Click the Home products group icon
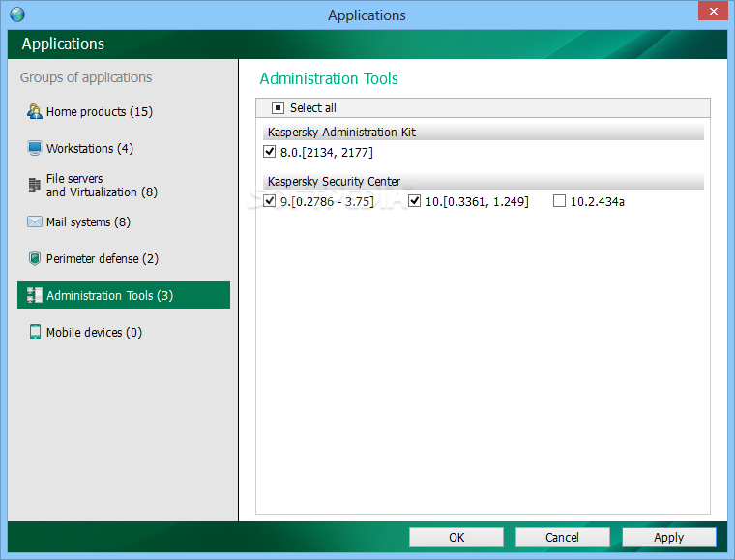This screenshot has height=560, width=735. coord(35,111)
